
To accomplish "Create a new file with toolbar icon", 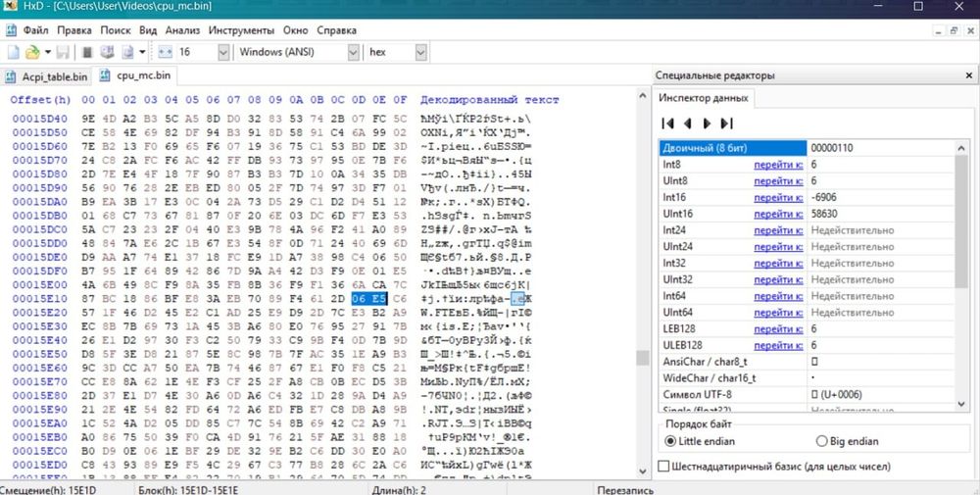I will 13,53.
